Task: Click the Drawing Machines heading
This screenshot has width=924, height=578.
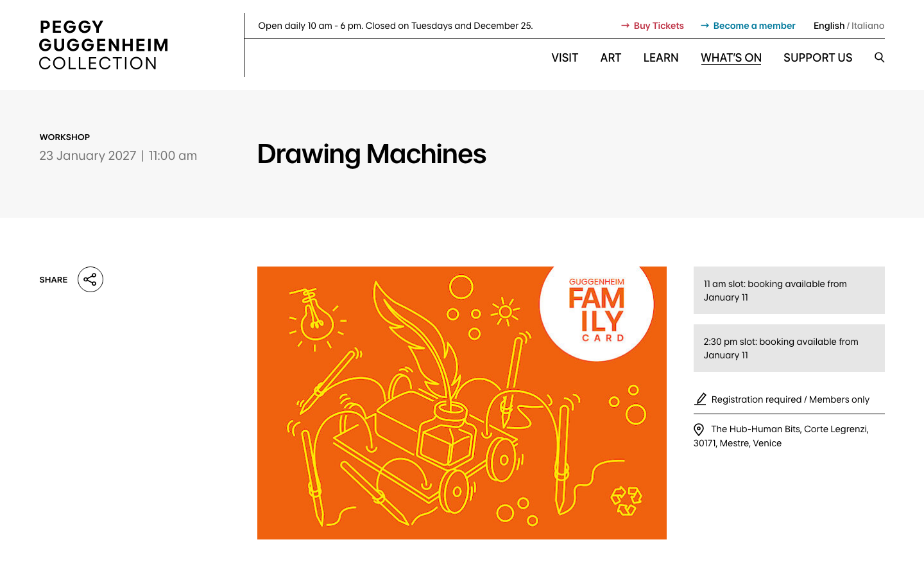Action: [x=372, y=154]
